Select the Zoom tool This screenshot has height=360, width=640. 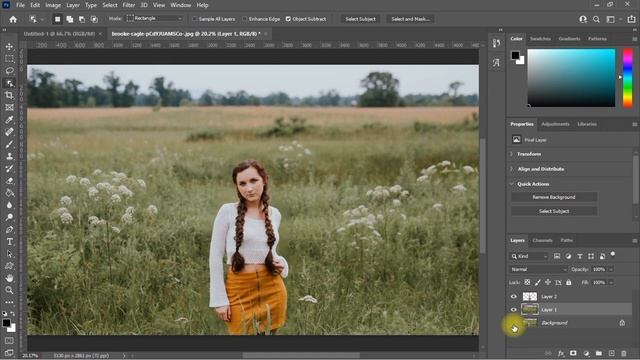pos(9,290)
